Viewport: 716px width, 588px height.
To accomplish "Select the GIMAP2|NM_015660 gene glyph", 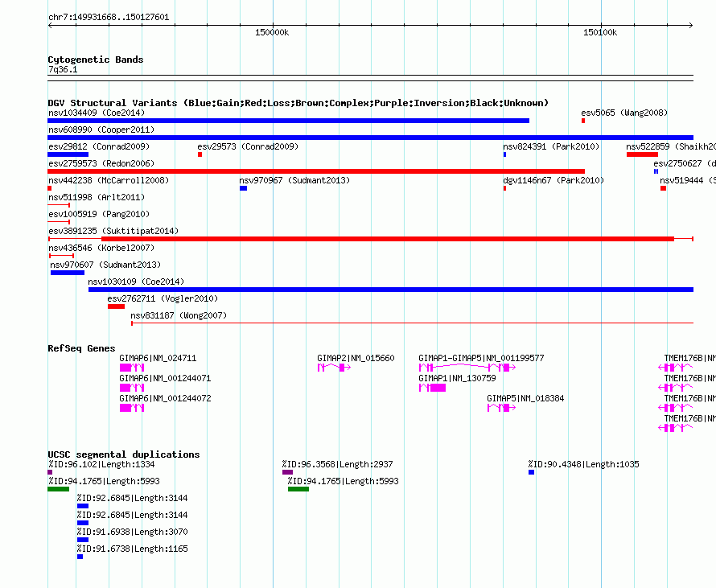I will pos(334,368).
